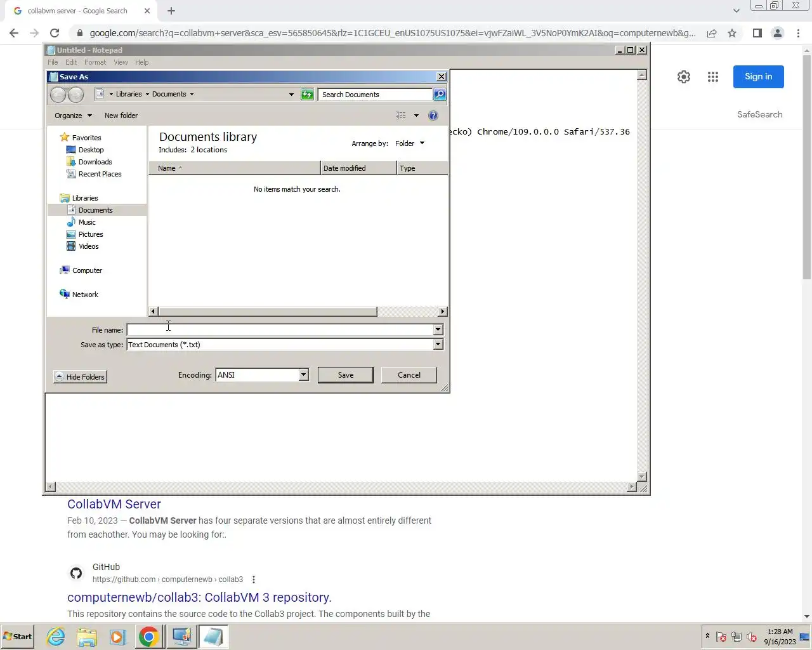812x650 pixels.
Task: Click the Search Documents field
Action: tap(375, 95)
